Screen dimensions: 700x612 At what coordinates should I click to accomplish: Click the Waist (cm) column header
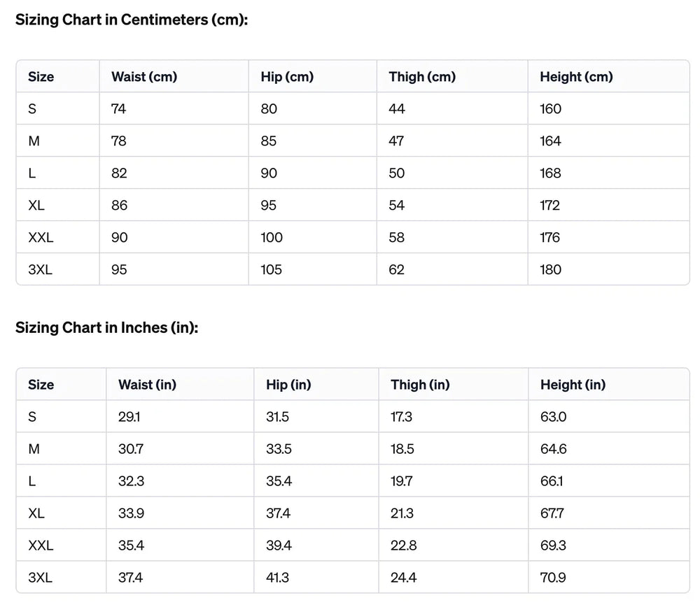[x=143, y=77]
